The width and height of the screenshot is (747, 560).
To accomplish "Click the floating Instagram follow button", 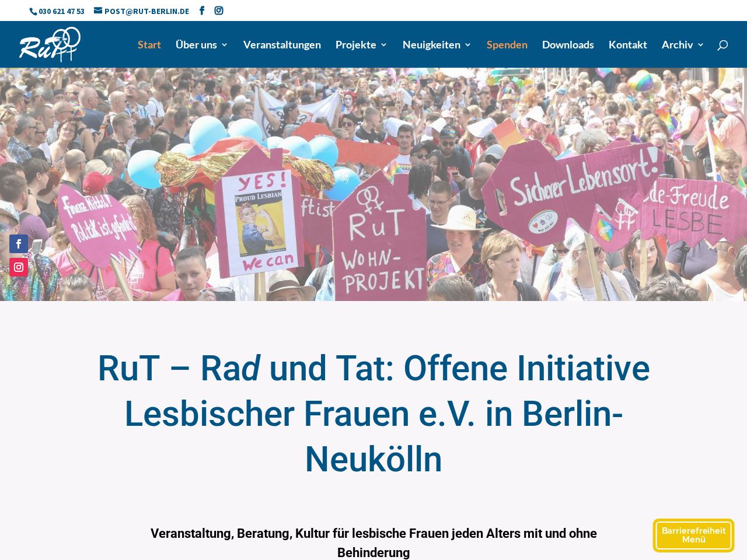I will tap(19, 267).
